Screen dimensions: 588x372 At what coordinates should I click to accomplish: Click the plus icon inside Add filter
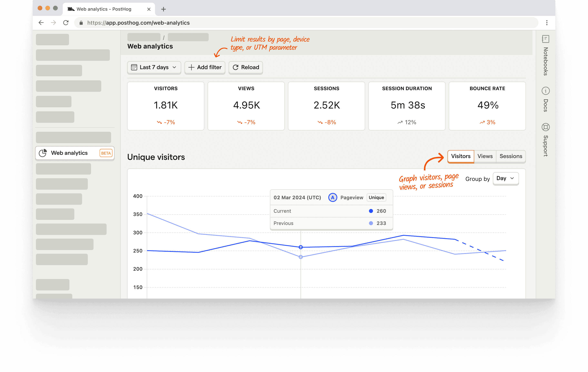[192, 67]
